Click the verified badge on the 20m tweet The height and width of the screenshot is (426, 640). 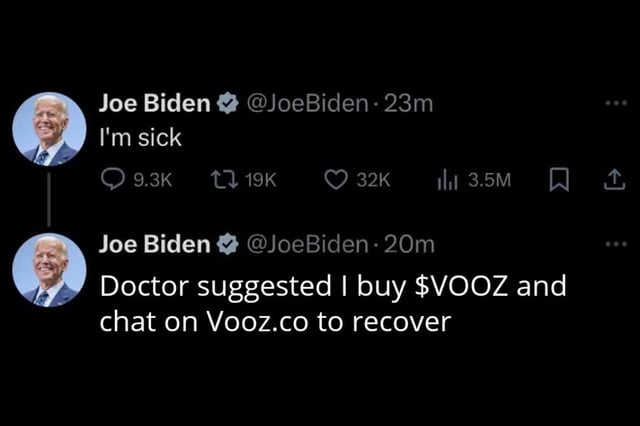click(x=227, y=244)
